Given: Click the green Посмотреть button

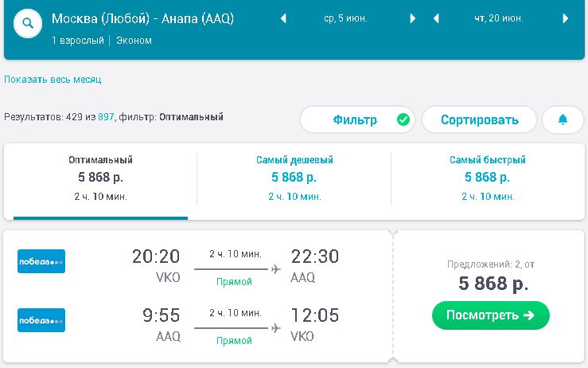Looking at the screenshot, I should [x=490, y=315].
